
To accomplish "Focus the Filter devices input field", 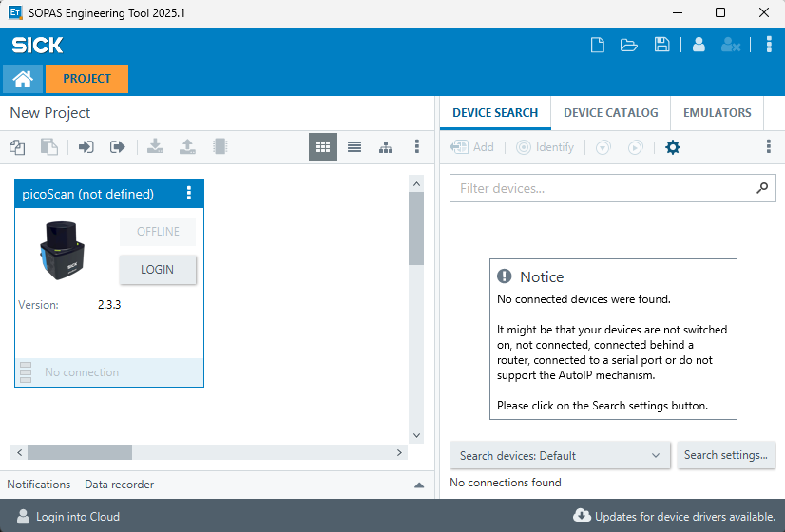I will coord(613,188).
